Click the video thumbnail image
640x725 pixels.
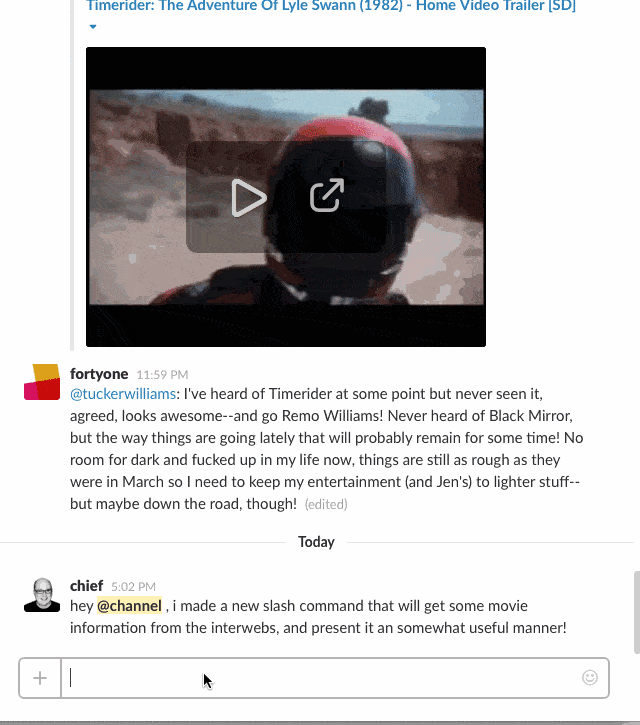click(x=286, y=197)
